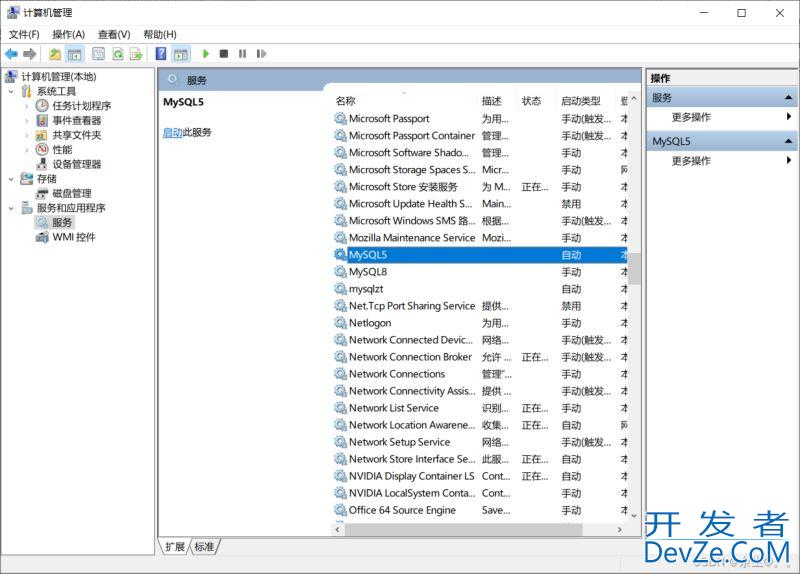Toggle the Show/Hide console tree icon
Viewport: 800px width, 574px height.
74,54
